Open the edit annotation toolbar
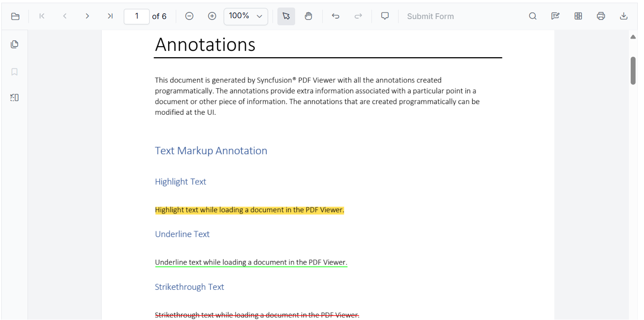This screenshot has width=644, height=320. coord(555,16)
